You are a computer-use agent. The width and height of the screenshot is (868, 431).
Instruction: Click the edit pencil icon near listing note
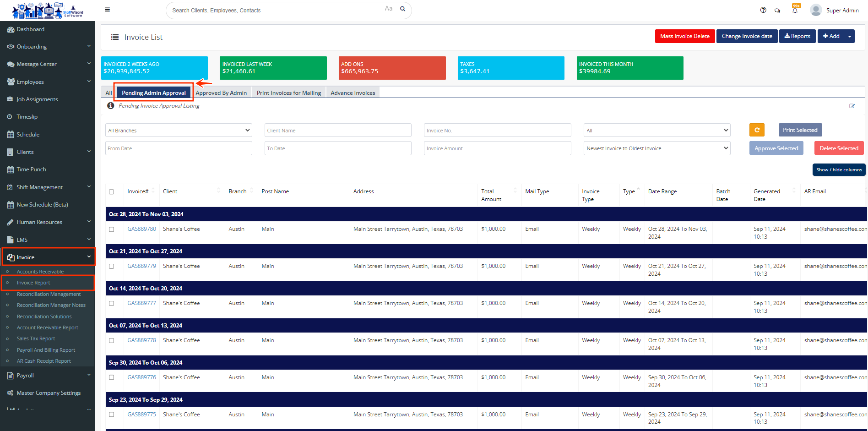[852, 106]
